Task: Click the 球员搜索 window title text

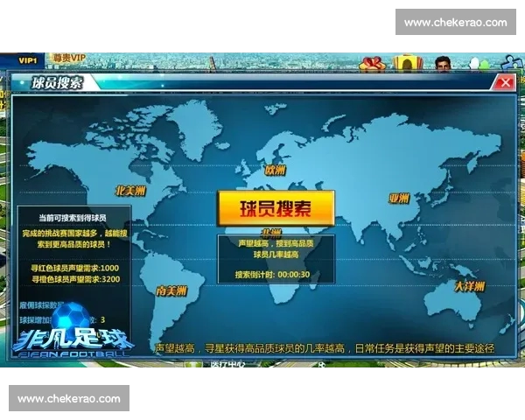Action: [x=57, y=83]
